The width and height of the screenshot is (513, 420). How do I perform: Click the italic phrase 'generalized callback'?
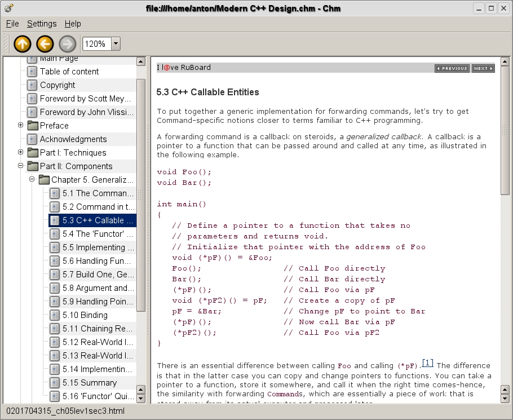pos(384,137)
